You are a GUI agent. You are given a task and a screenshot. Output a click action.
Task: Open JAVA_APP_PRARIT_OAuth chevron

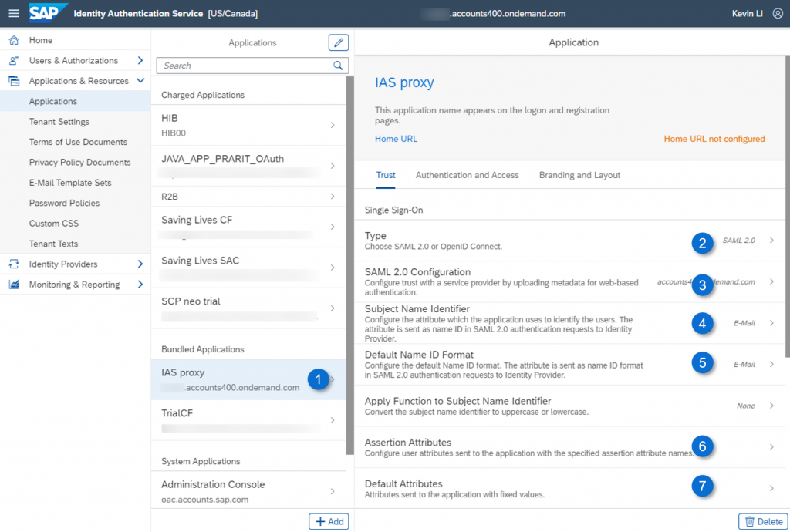333,166
